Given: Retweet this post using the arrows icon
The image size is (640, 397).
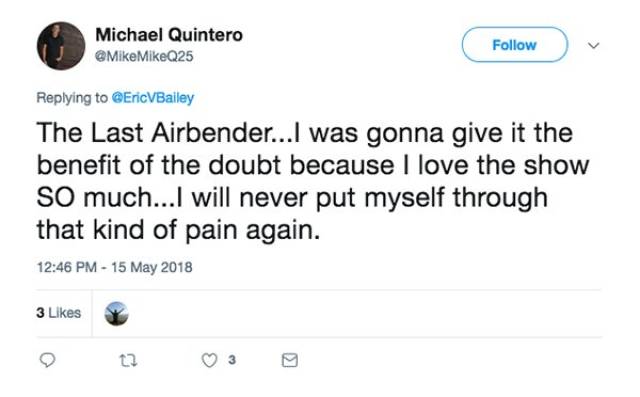Looking at the screenshot, I should coord(128,360).
